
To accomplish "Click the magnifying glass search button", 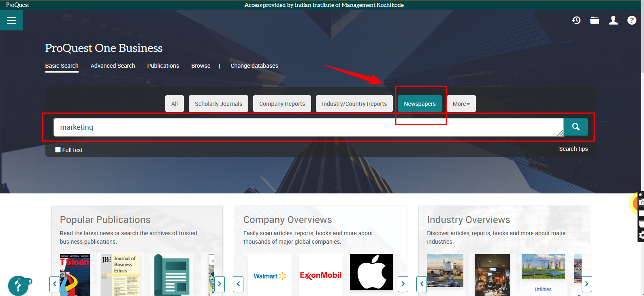I will click(x=576, y=127).
